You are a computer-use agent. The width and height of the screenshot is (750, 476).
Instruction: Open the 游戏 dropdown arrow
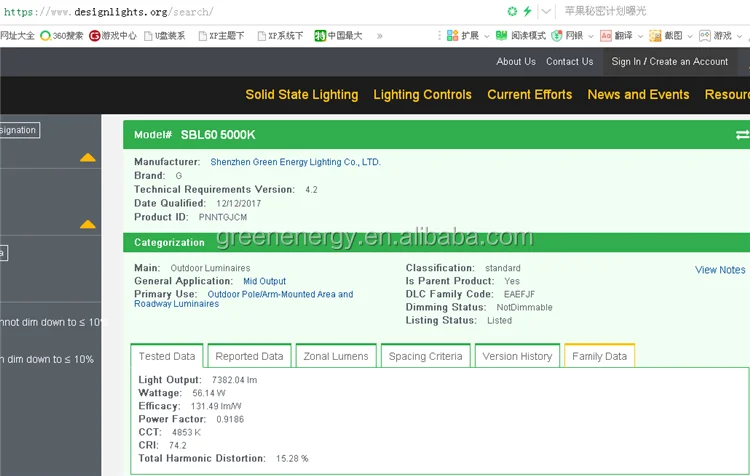point(739,36)
